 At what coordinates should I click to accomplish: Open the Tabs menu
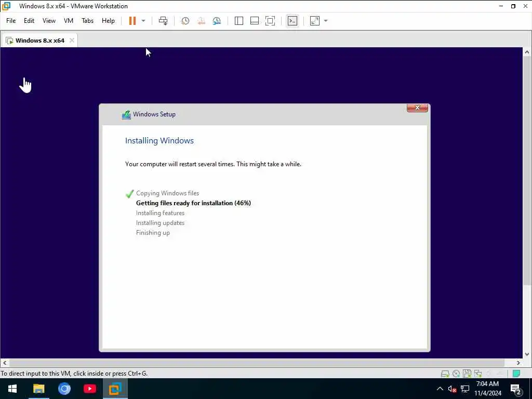coord(87,21)
